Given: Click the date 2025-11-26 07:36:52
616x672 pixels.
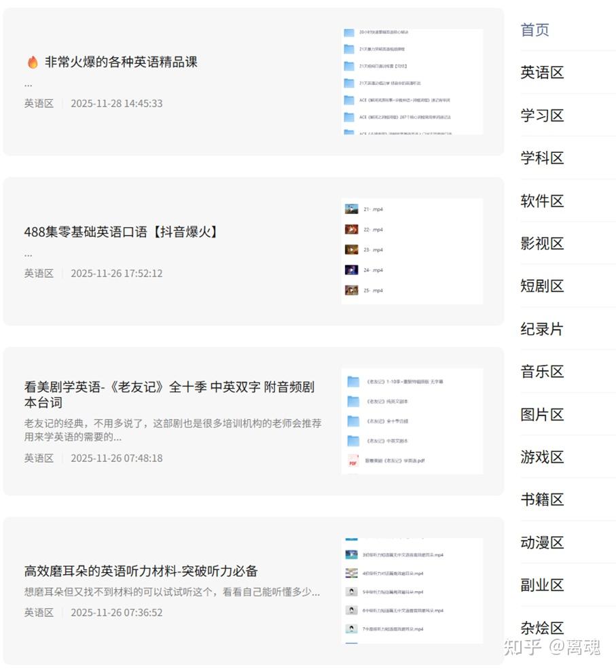Looking at the screenshot, I should (x=117, y=612).
